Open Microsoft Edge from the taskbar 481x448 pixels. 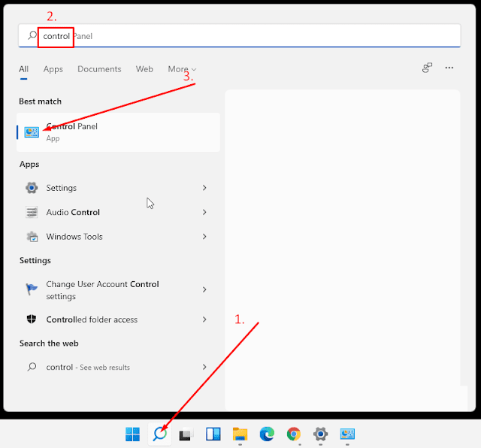(x=267, y=434)
